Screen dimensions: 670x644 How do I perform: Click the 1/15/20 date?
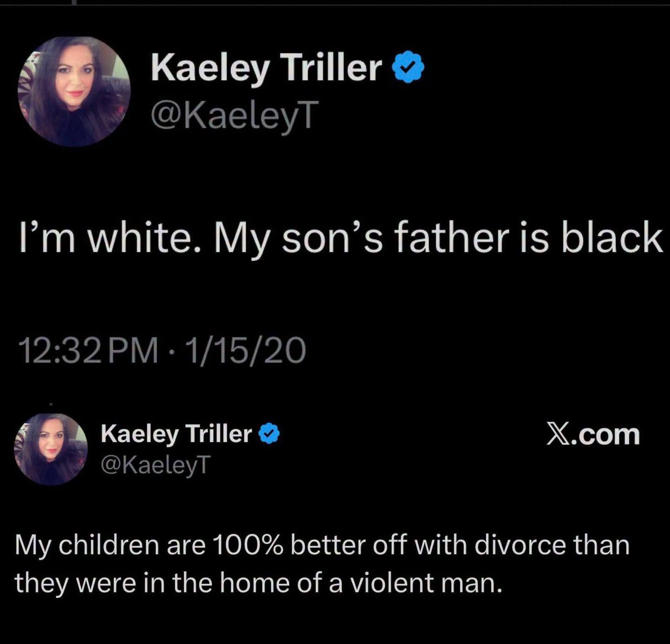pyautogui.click(x=246, y=350)
